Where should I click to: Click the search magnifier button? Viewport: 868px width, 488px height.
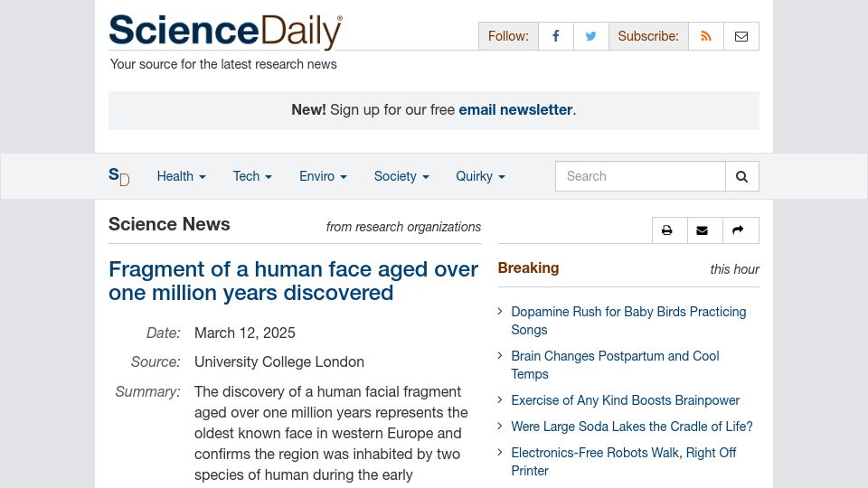pyautogui.click(x=741, y=176)
